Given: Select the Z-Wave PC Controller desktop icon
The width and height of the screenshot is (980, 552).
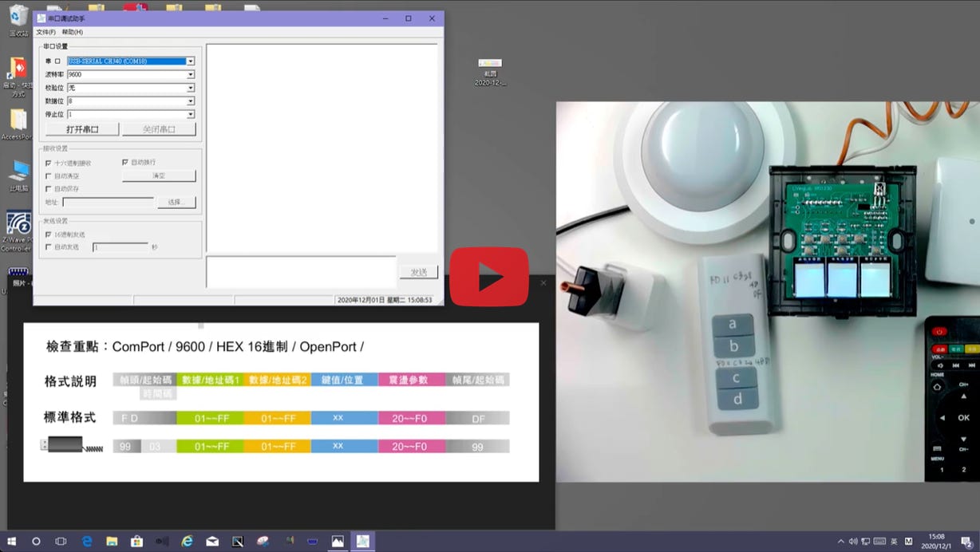Looking at the screenshot, I should click(18, 231).
